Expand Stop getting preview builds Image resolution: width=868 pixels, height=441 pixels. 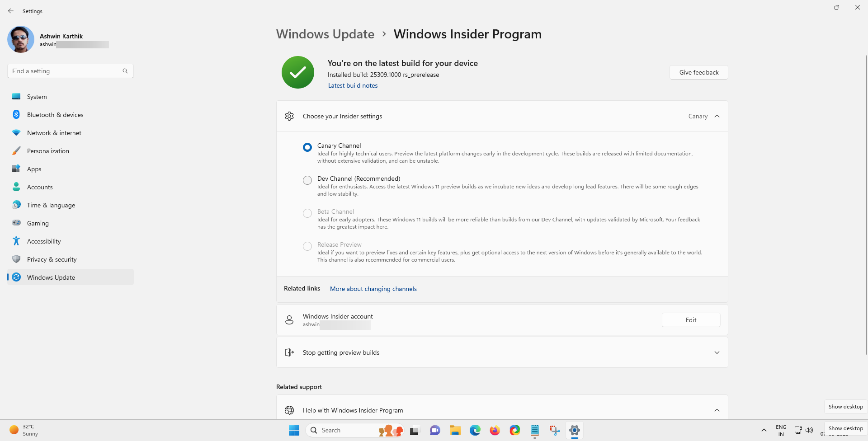tap(717, 352)
